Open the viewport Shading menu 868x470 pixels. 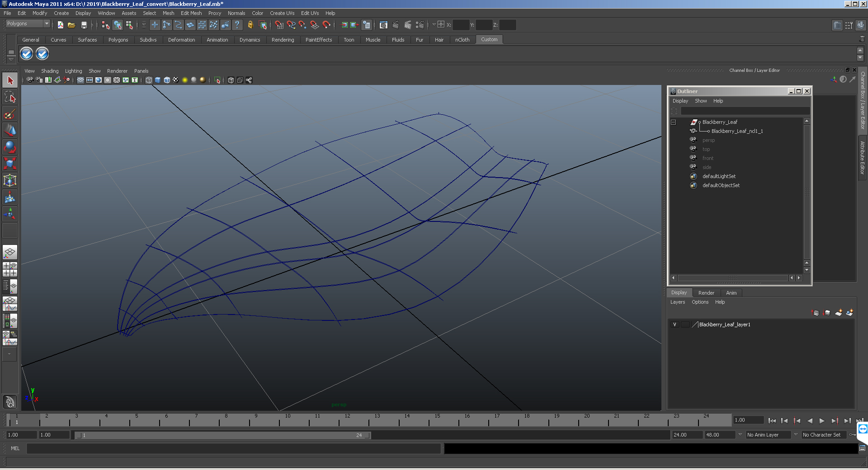[49, 71]
